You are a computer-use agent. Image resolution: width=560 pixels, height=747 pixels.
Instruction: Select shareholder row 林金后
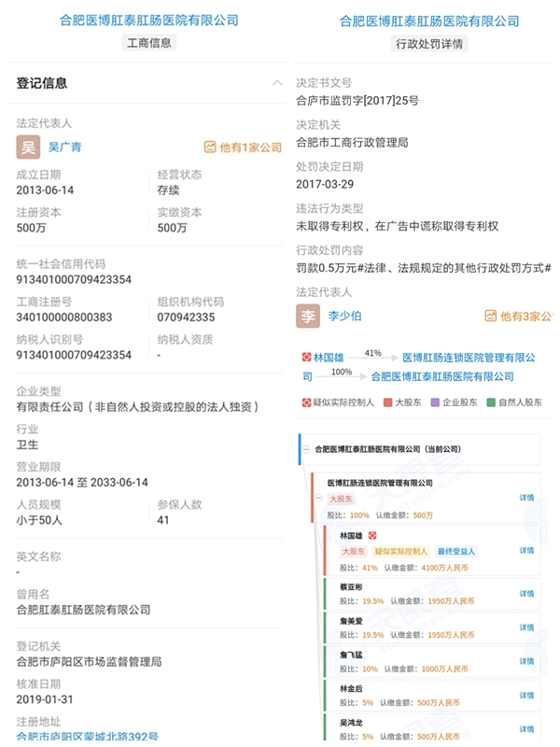433,696
